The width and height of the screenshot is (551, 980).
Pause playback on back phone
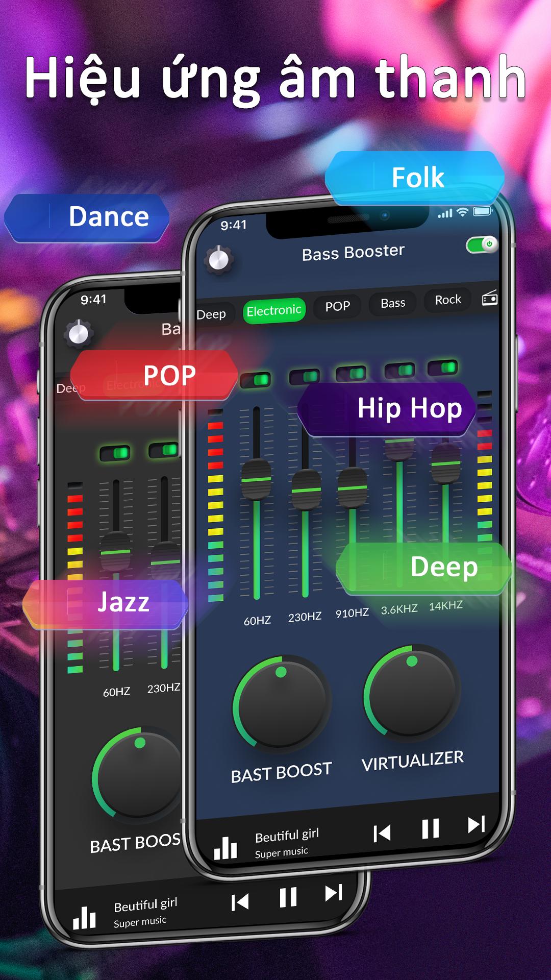point(288,897)
